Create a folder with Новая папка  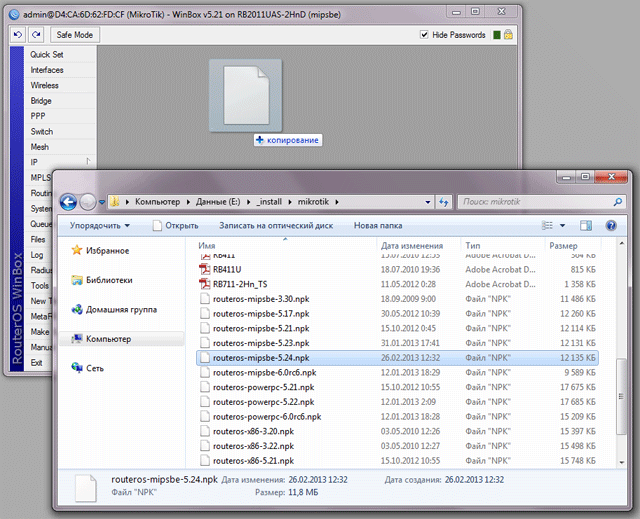(x=378, y=226)
